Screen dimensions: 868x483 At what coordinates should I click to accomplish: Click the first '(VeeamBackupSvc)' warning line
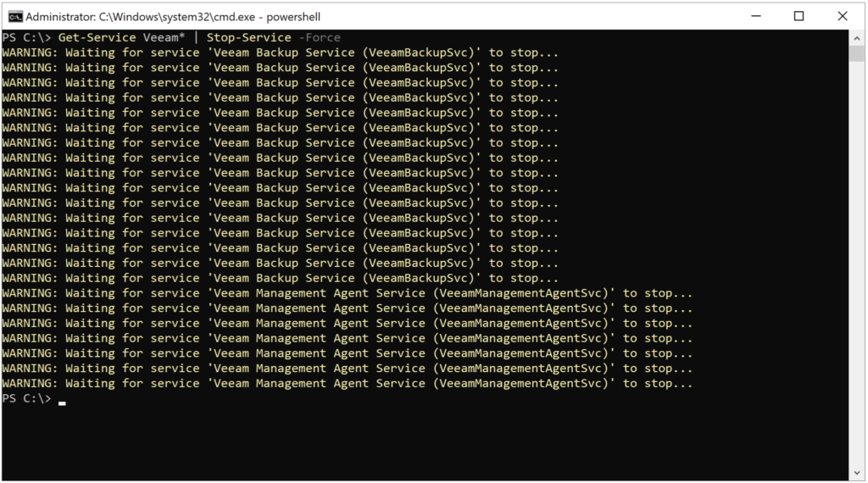[280, 53]
